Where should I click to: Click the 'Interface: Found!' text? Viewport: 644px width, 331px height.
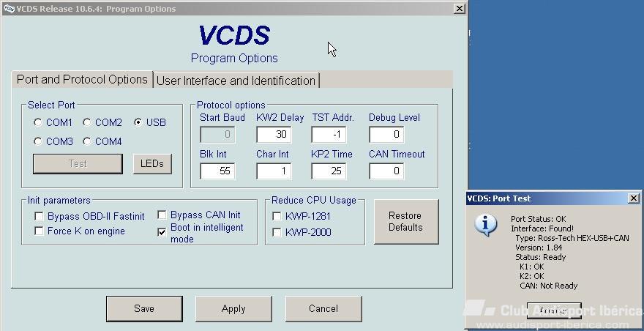pos(542,228)
